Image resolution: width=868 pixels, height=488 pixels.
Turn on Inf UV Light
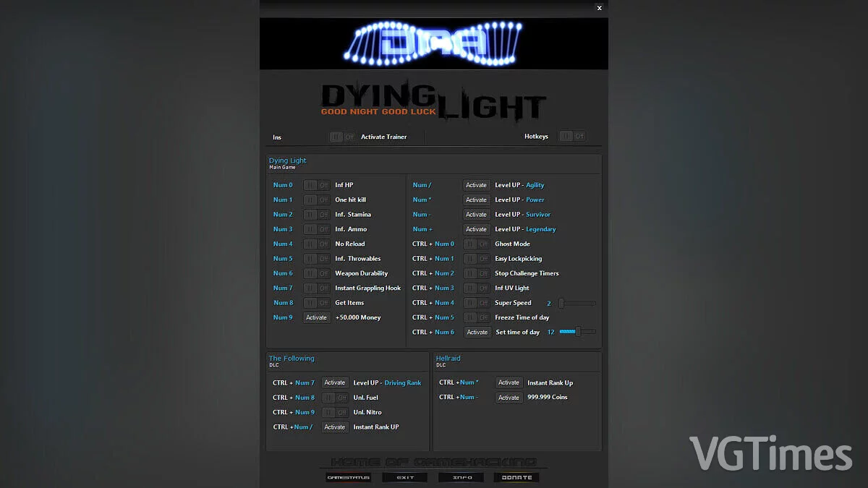pos(476,288)
